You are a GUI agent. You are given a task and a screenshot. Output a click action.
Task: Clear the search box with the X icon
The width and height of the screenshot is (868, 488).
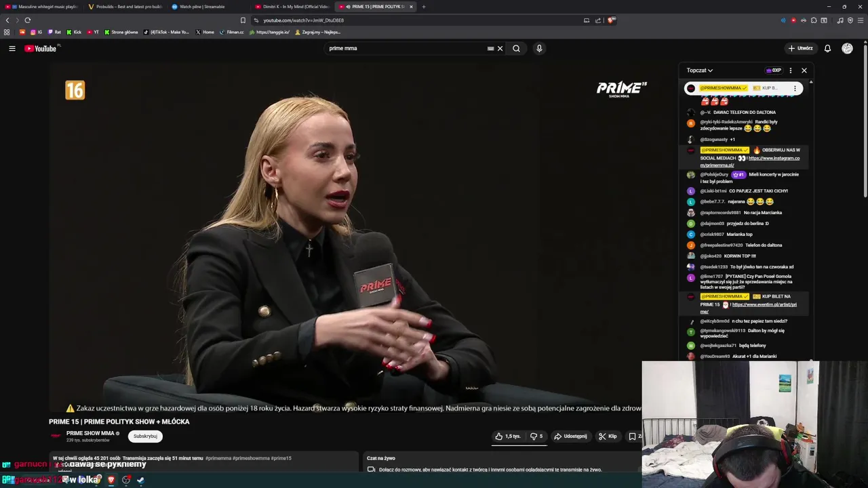coord(500,48)
